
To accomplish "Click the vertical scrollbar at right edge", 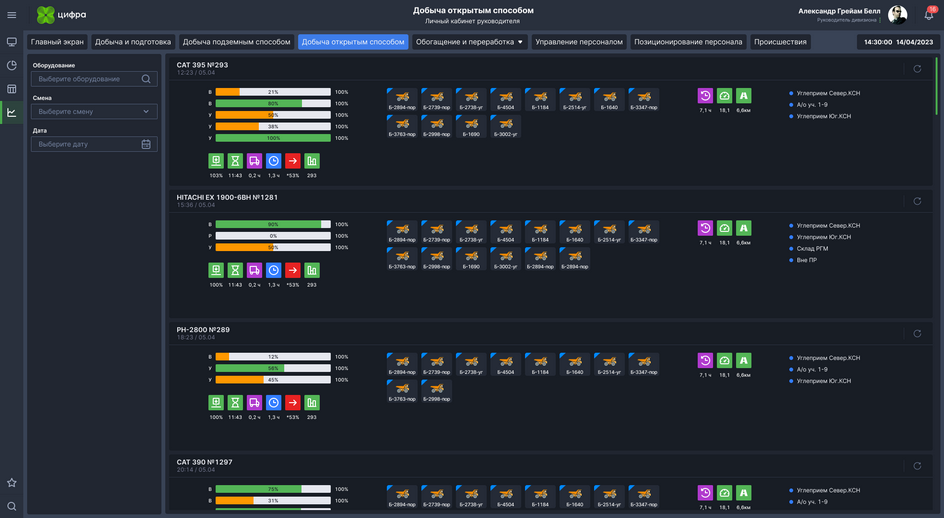I will coord(937,86).
